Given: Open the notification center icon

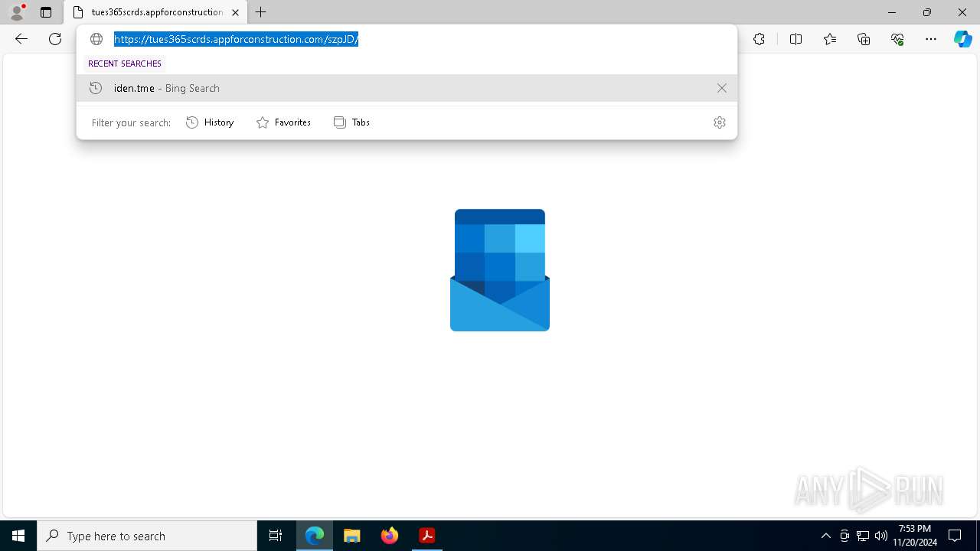Looking at the screenshot, I should coord(955,536).
